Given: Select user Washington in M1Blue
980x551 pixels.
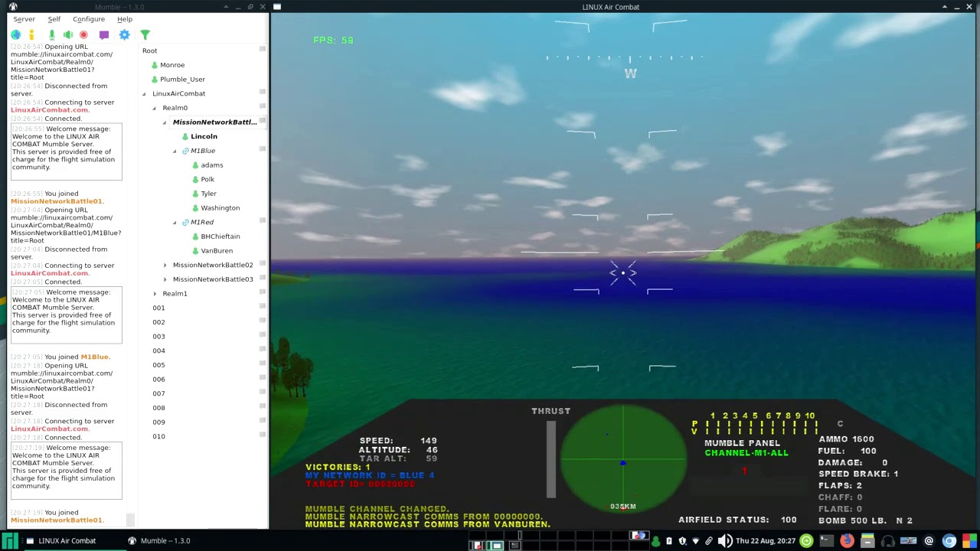Looking at the screenshot, I should click(220, 208).
